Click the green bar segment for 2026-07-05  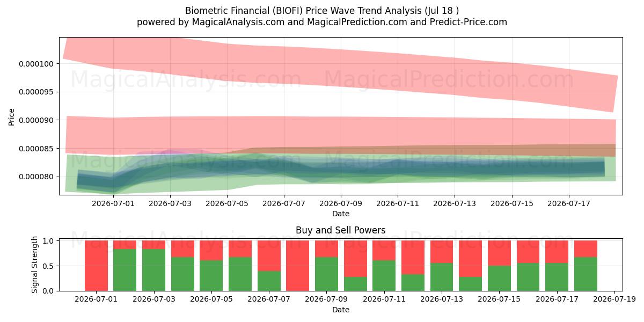pos(211,275)
